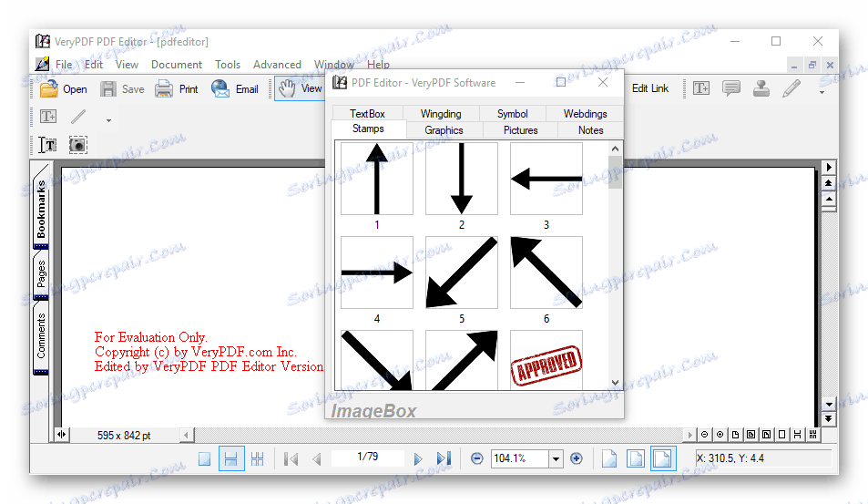Go to the previous page
Image resolution: width=868 pixels, height=504 pixels.
(317, 459)
